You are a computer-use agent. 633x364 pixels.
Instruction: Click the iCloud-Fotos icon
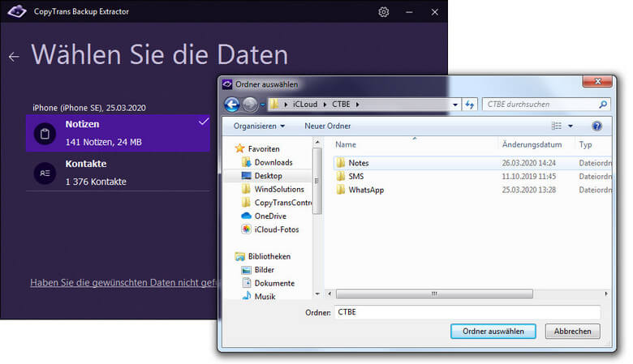[246, 229]
